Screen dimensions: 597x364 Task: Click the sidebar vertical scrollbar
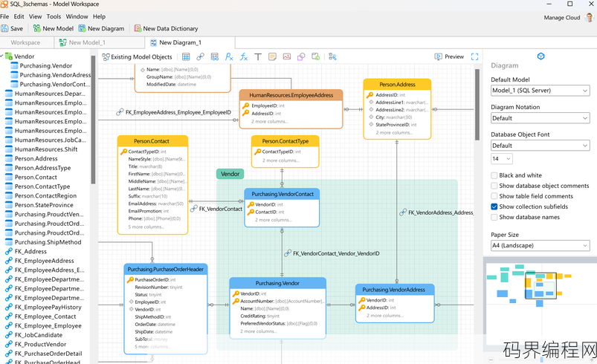pos(93,120)
